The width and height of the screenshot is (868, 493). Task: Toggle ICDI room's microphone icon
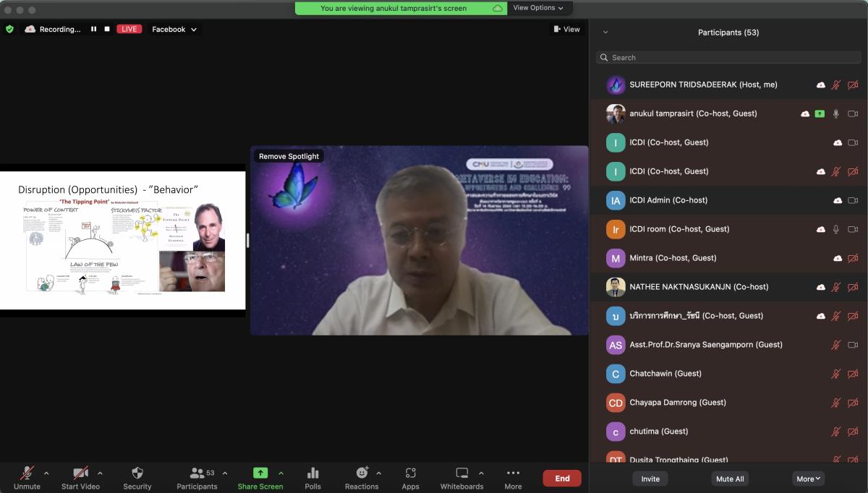(836, 229)
